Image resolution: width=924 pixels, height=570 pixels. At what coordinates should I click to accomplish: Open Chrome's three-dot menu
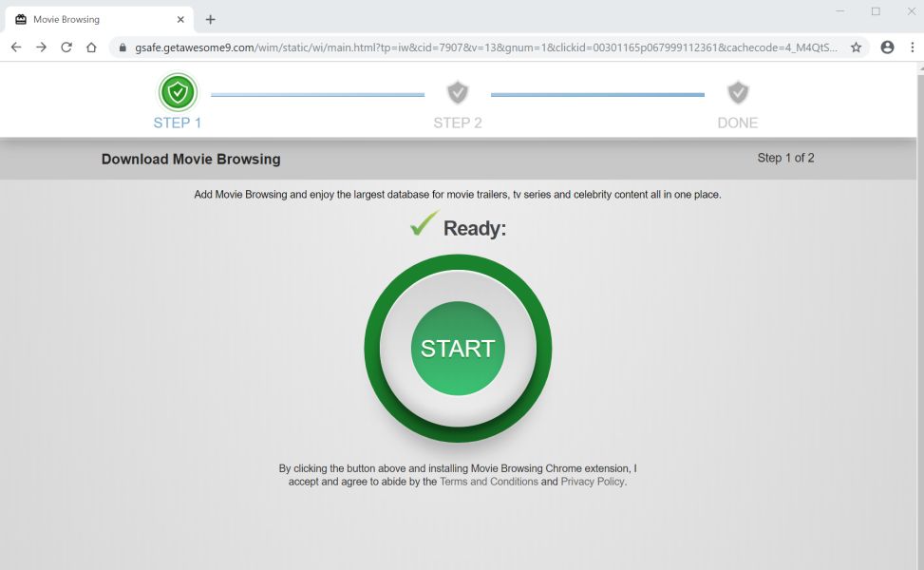click(x=912, y=47)
